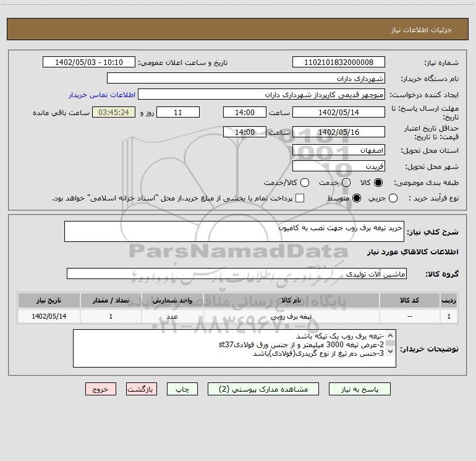Click the 1402/05/14 date cell in table

click(49, 316)
